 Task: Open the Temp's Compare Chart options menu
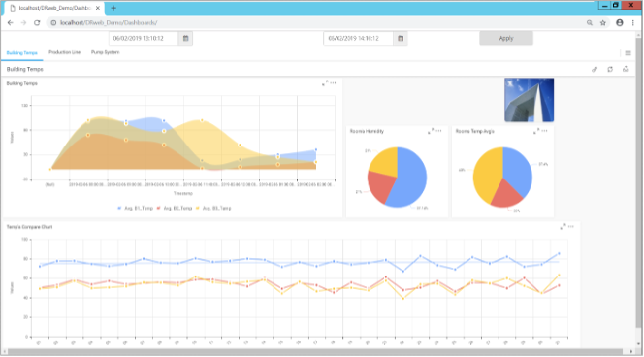pyautogui.click(x=571, y=226)
